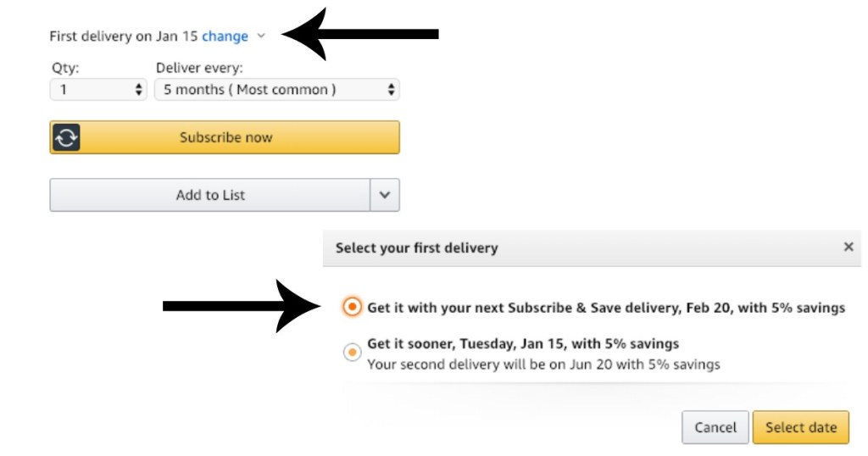
Task: Cancel the first delivery selection
Action: click(x=715, y=427)
